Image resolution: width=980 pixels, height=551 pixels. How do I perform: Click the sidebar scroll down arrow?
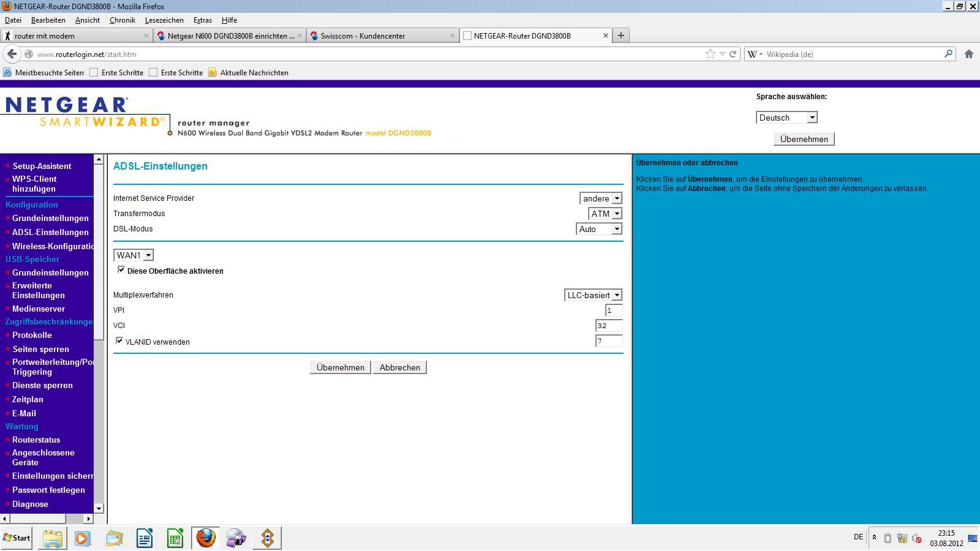tap(99, 508)
